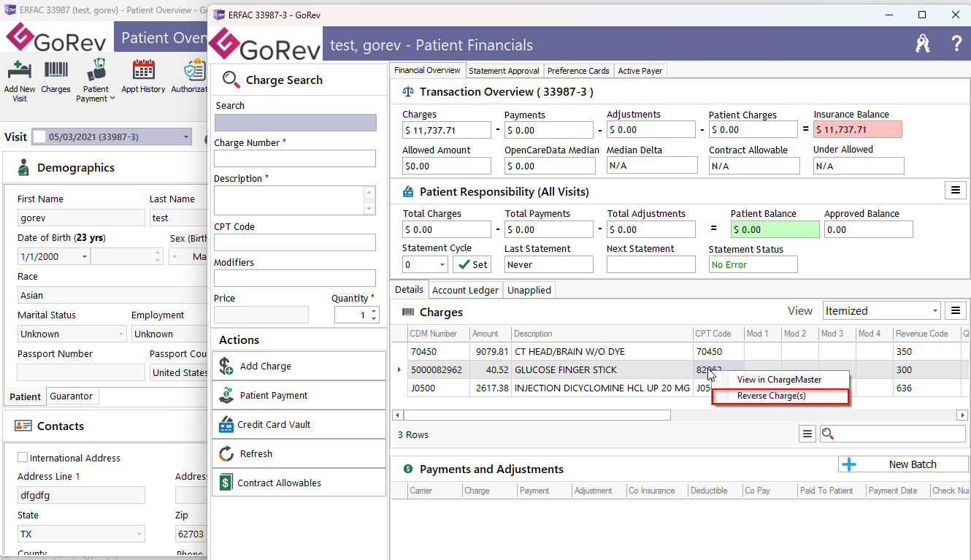Click the Set statement cycle button

coord(472,264)
